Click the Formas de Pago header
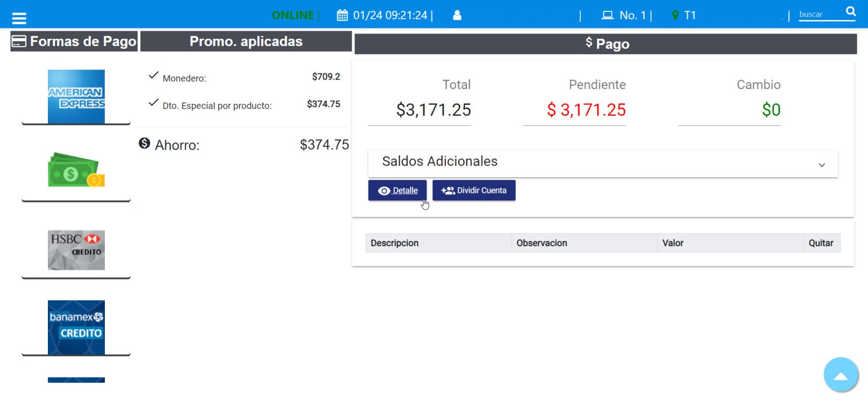Viewport: 868px width, 406px height. point(74,42)
